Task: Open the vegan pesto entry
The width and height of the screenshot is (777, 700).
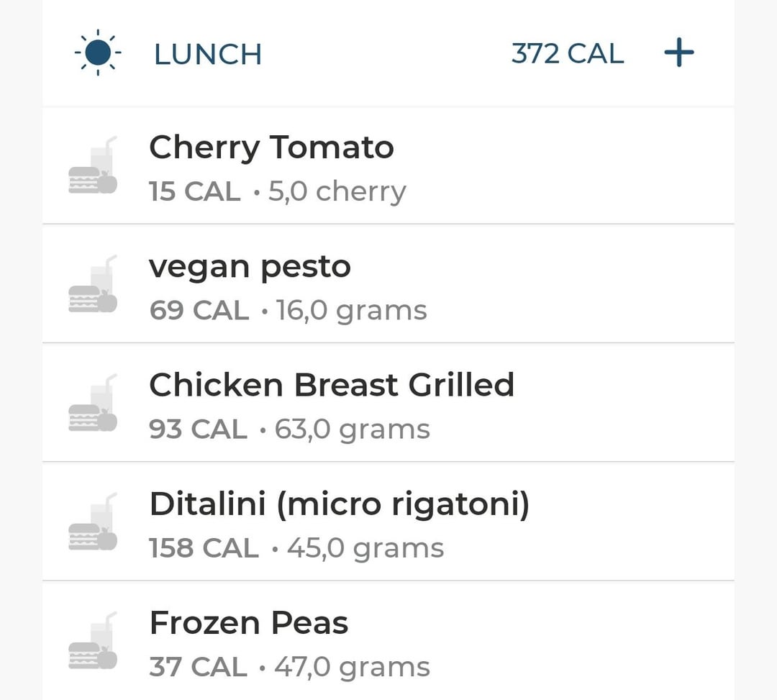Action: (388, 283)
